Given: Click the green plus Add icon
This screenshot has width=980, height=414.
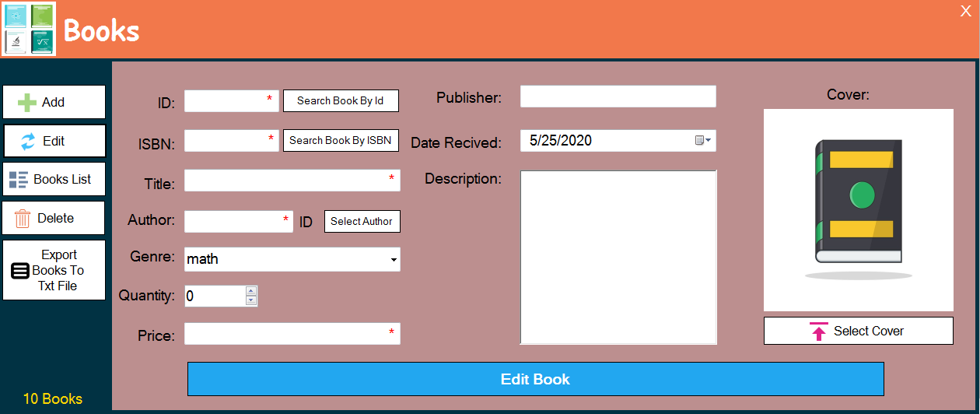Looking at the screenshot, I should [x=27, y=102].
